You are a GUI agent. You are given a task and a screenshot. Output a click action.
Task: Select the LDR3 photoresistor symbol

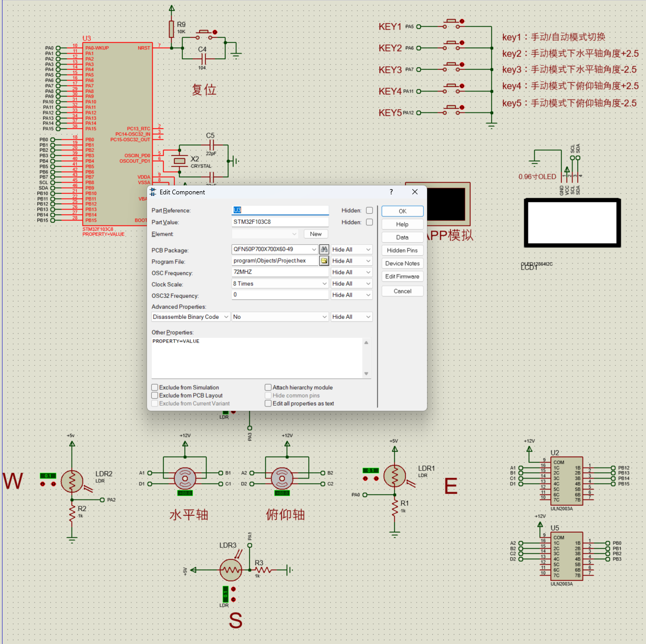coord(231,570)
